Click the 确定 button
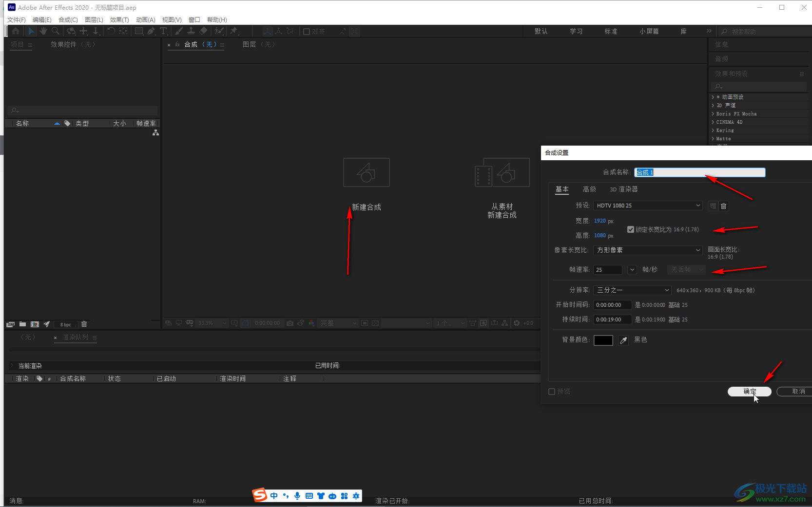The height and width of the screenshot is (507, 812). point(749,392)
